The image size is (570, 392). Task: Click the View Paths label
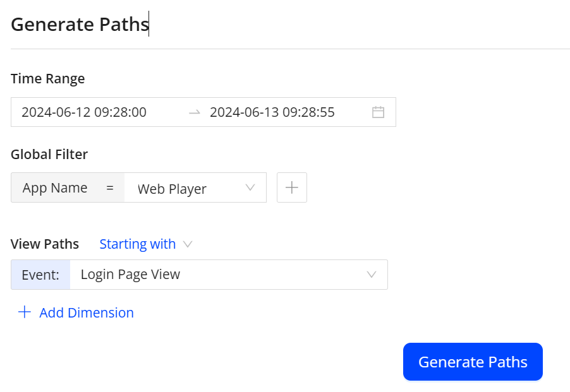[x=45, y=244]
